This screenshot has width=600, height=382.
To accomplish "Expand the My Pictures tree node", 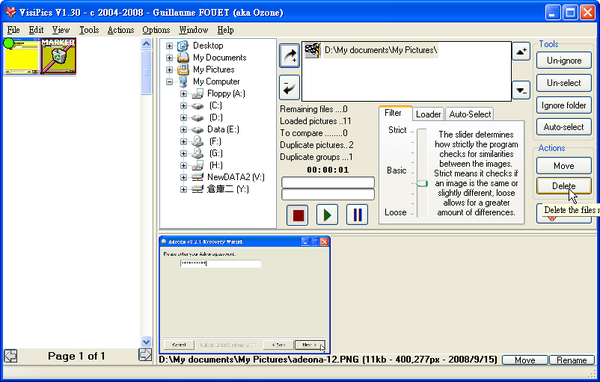I will tap(169, 70).
